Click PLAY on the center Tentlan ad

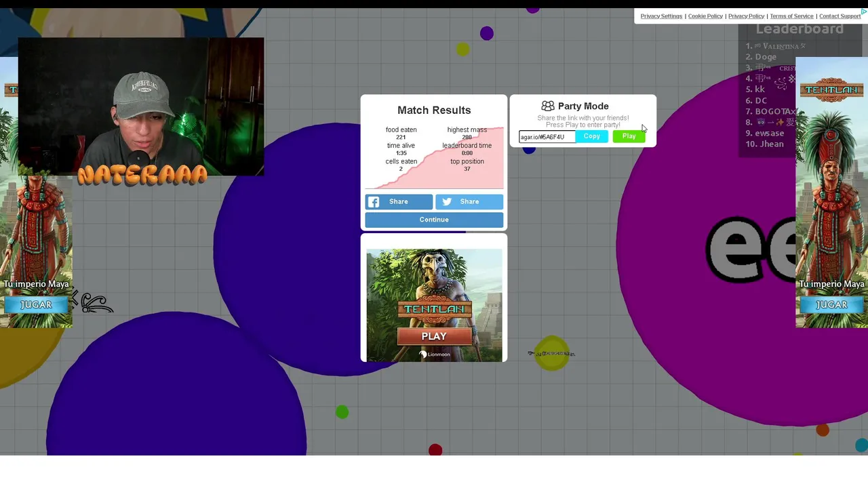(x=434, y=336)
